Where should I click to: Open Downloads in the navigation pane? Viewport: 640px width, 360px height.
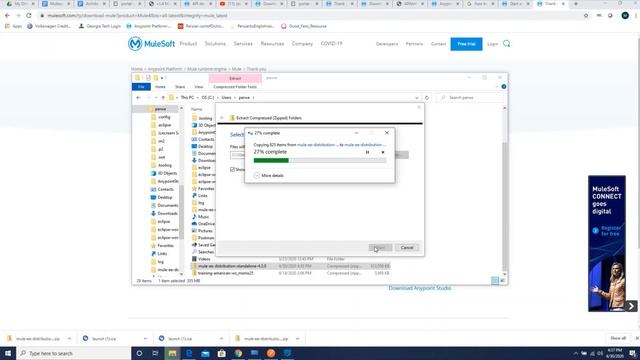coord(167,213)
